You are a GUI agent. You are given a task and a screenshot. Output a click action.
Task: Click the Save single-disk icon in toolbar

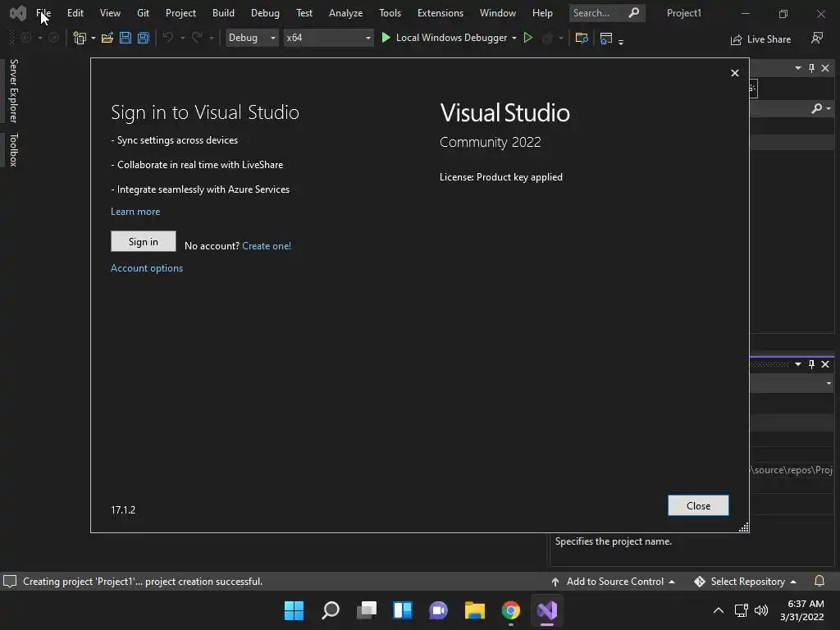(126, 38)
